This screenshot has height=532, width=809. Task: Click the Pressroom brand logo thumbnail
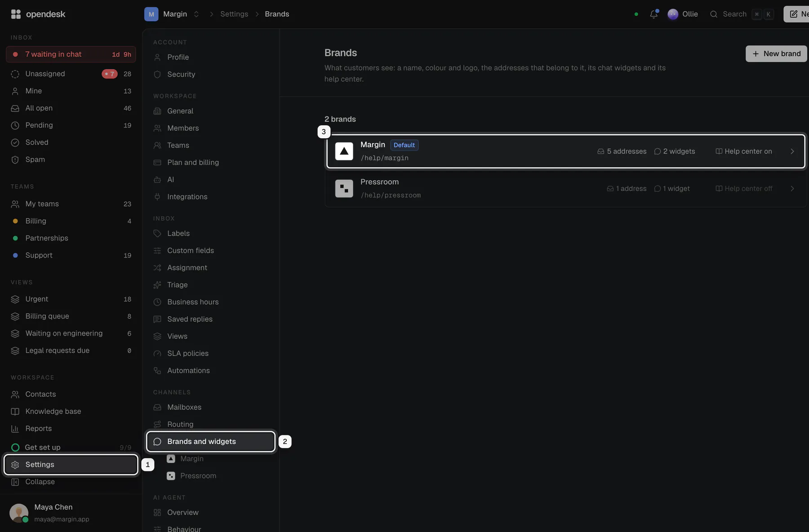(x=344, y=189)
